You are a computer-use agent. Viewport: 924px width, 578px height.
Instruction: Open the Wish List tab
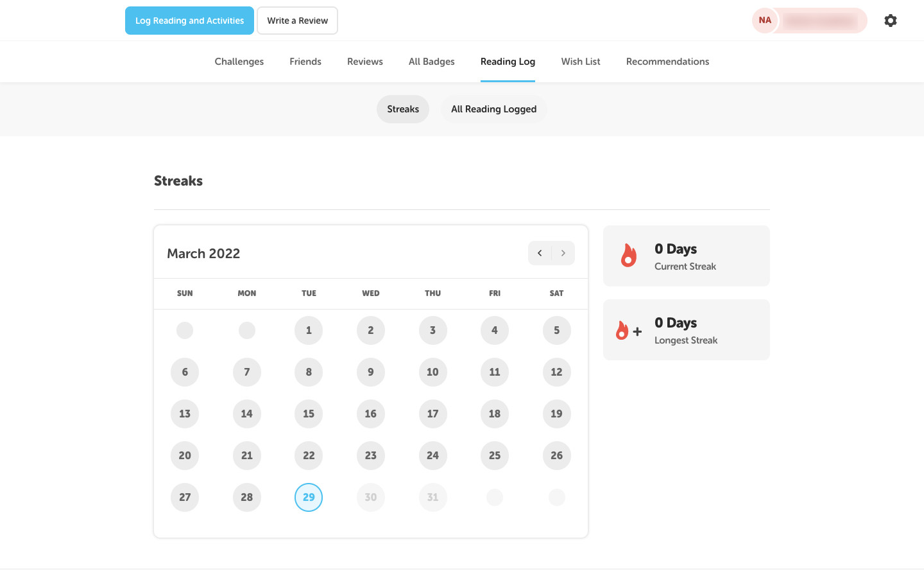pyautogui.click(x=581, y=62)
